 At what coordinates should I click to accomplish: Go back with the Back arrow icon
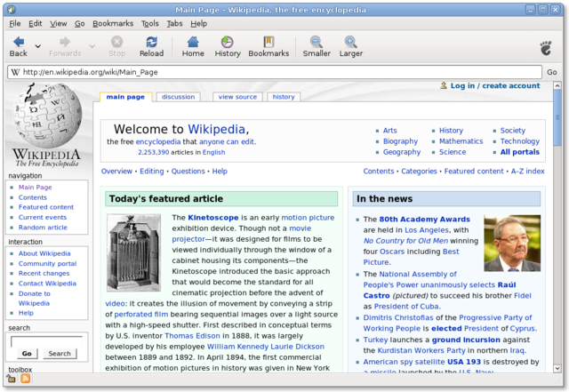(19, 42)
